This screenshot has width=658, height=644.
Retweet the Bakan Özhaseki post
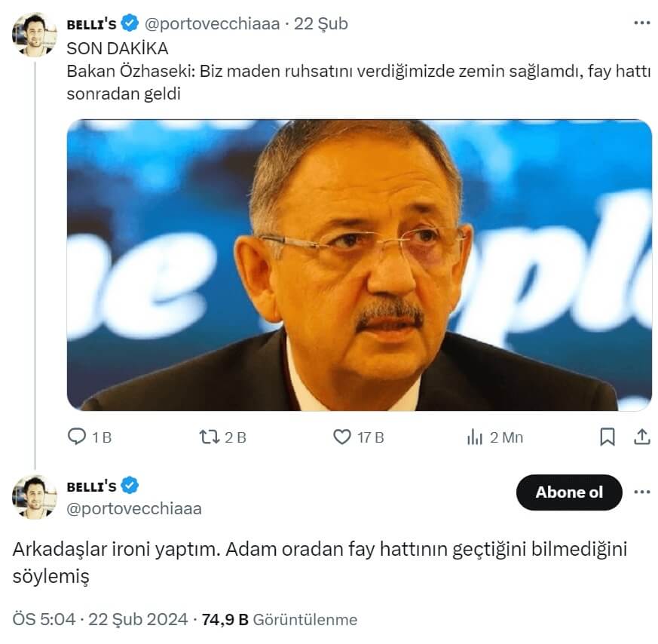coord(208,437)
